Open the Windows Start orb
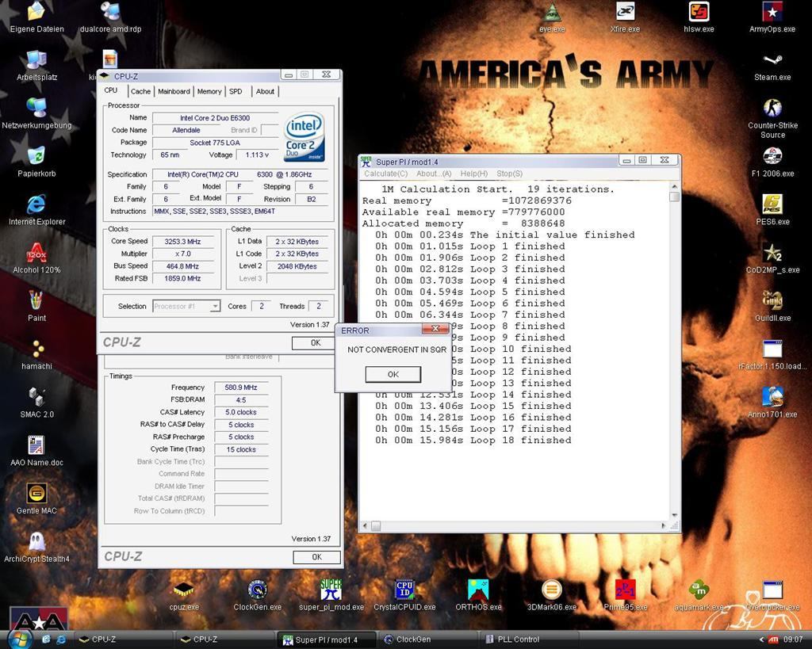The image size is (812, 649). 20,639
